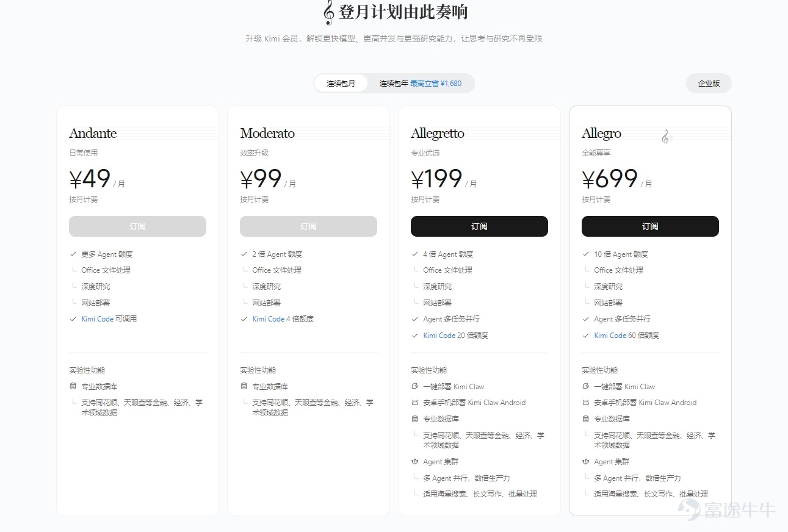Select the 连续包月 billing tab
Image resolution: width=788 pixels, height=532 pixels.
[341, 84]
